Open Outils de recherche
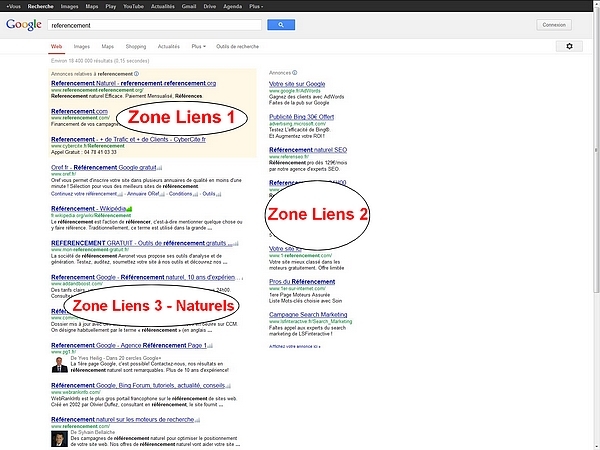The height and width of the screenshot is (450, 600). tap(237, 46)
